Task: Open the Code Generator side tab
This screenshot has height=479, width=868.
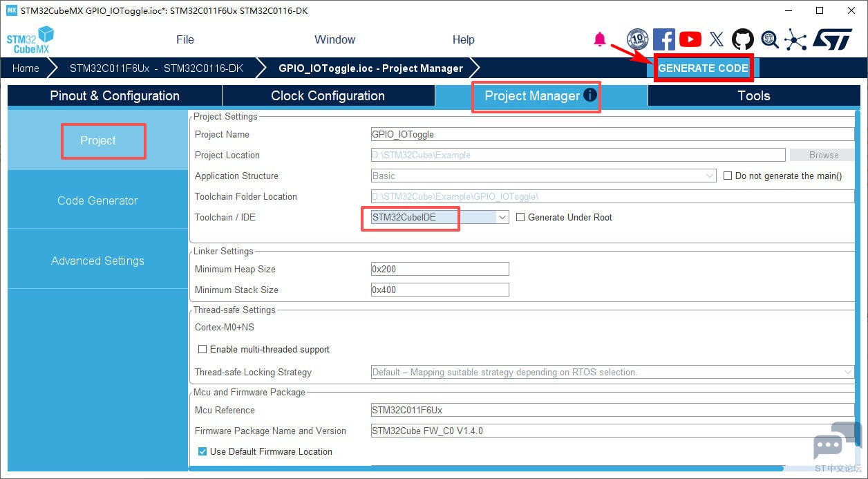Action: [x=97, y=200]
